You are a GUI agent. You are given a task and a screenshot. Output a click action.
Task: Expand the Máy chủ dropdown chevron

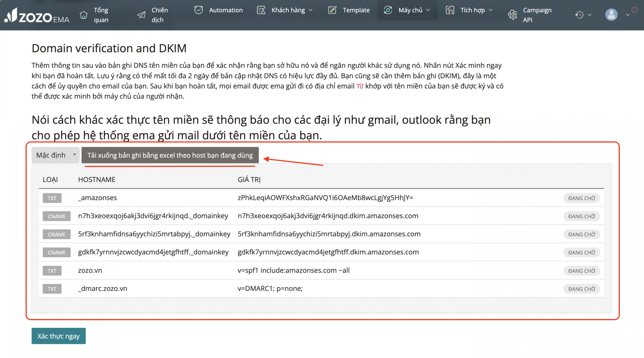pyautogui.click(x=428, y=10)
